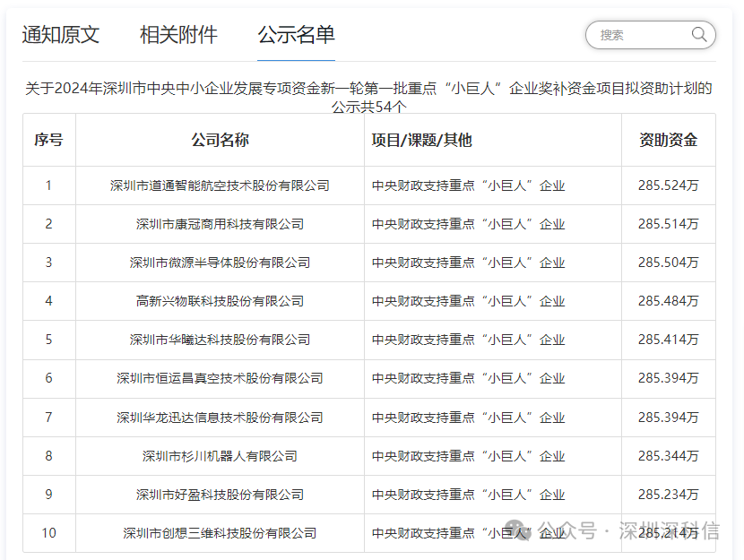Select 深圳市康冠商用科技有限公司 company name
This screenshot has width=744, height=560.
click(x=221, y=224)
